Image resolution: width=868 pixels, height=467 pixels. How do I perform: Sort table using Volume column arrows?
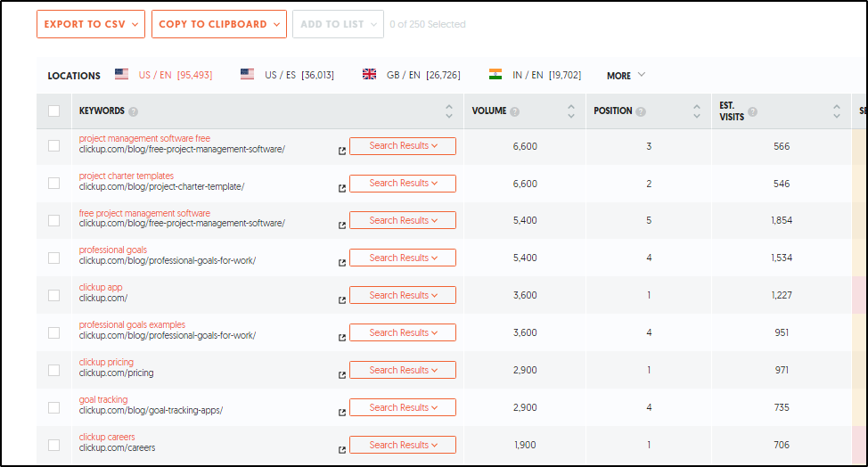coord(571,111)
